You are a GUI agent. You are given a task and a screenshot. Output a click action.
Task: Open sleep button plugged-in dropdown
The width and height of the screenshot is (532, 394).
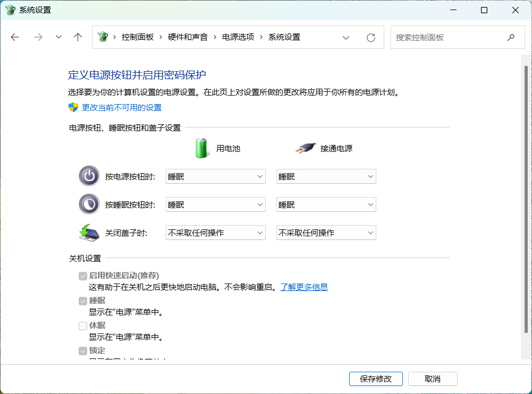tap(326, 204)
